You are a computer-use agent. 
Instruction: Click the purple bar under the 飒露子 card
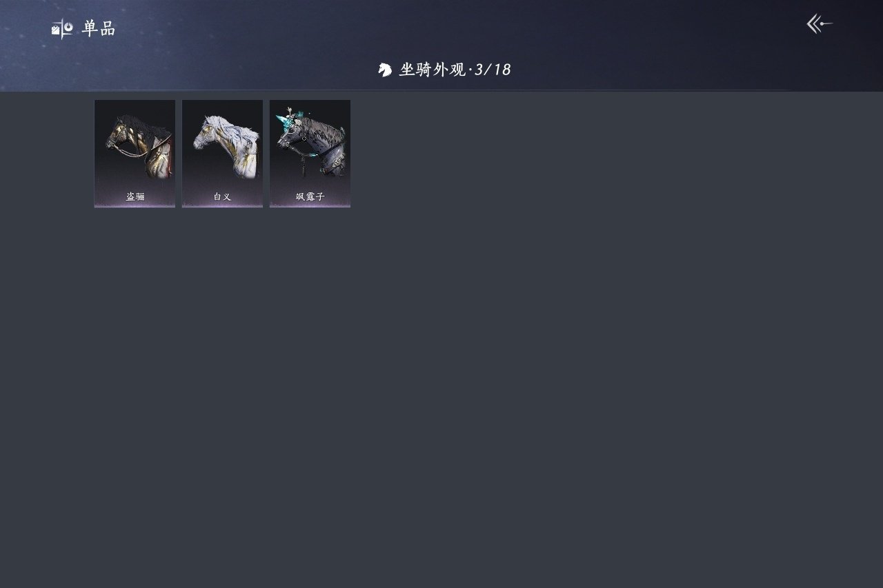click(310, 205)
